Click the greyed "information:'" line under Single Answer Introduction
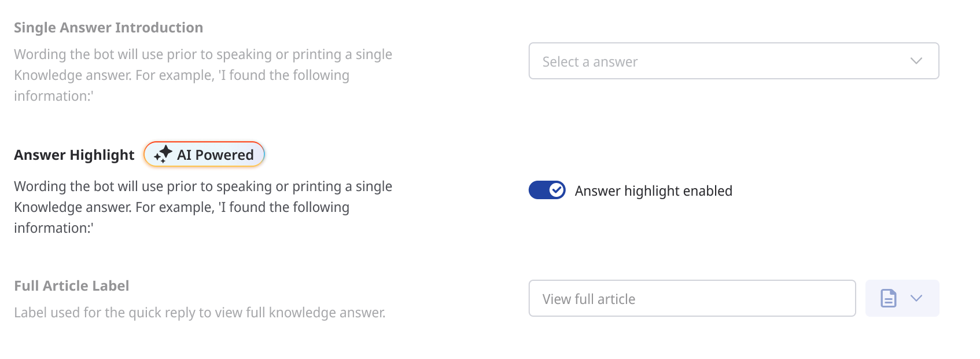 (53, 96)
